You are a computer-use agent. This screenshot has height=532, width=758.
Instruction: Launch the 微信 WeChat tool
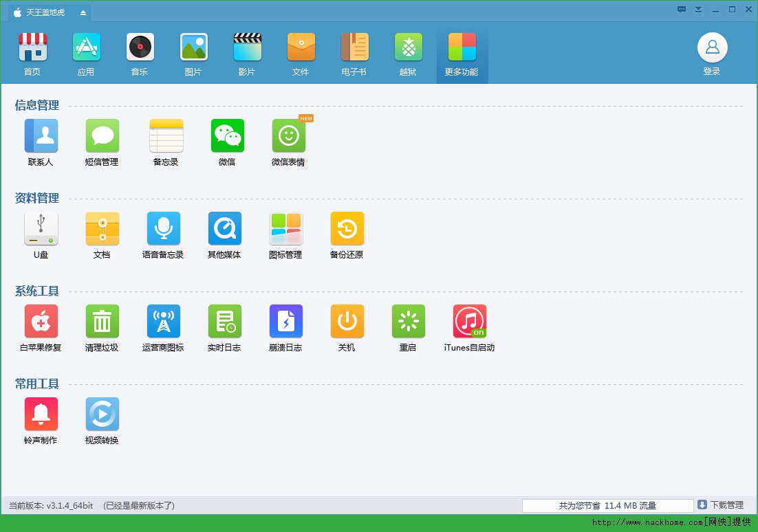[227, 136]
